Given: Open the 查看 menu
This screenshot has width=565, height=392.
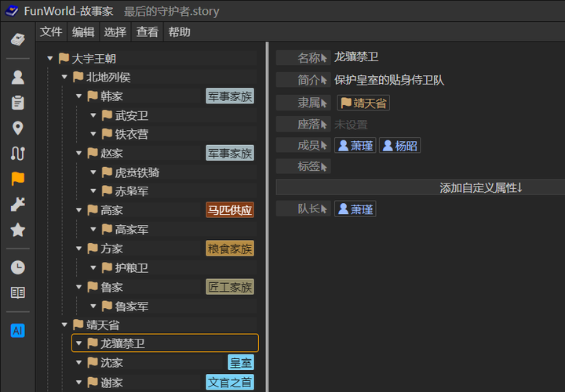Looking at the screenshot, I should pos(147,32).
